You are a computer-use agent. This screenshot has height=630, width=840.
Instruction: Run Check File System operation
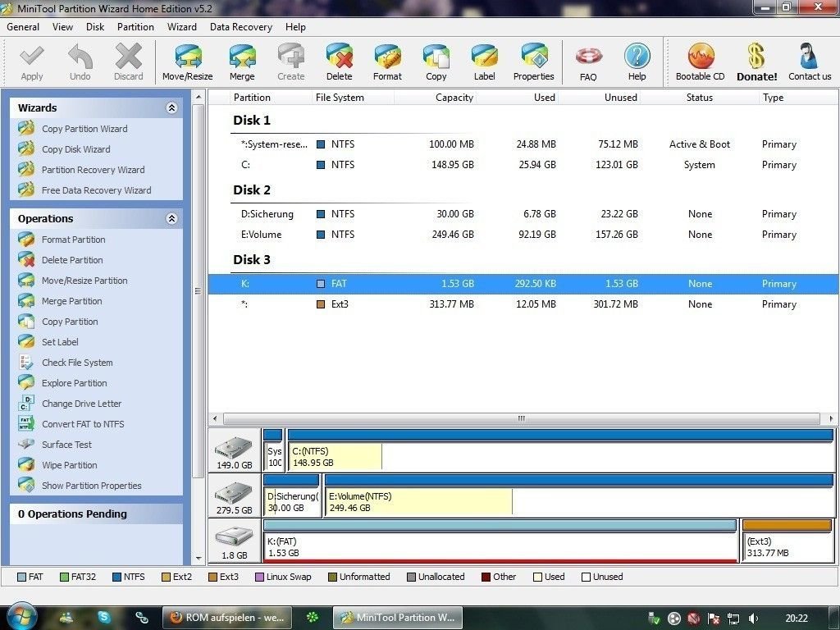[x=77, y=363]
